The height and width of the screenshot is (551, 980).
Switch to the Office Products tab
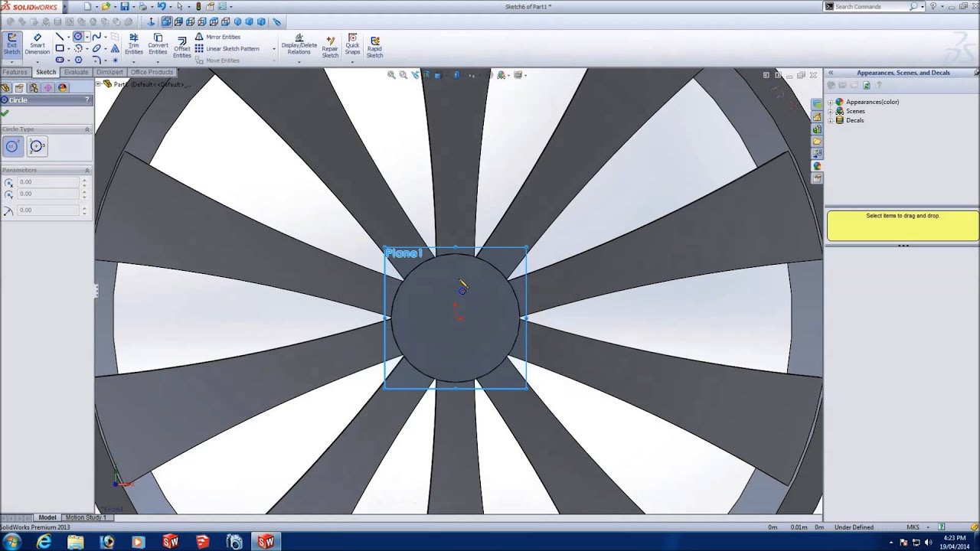(x=152, y=72)
